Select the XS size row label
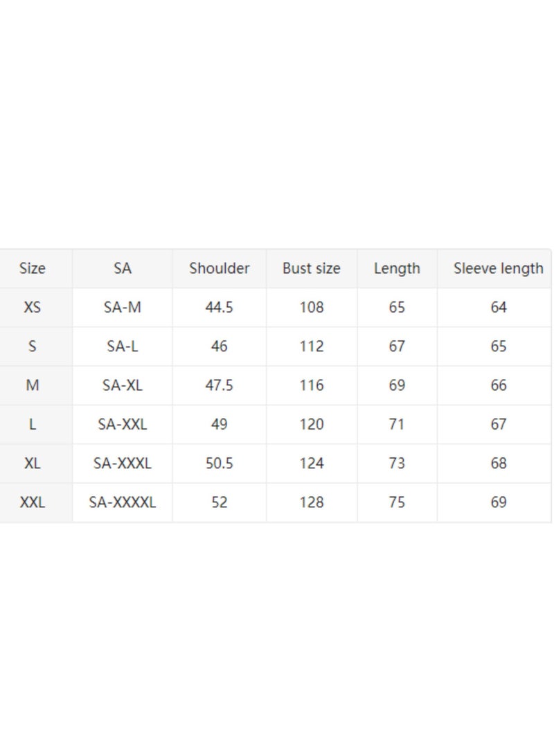This screenshot has height=756, width=554. 33,307
